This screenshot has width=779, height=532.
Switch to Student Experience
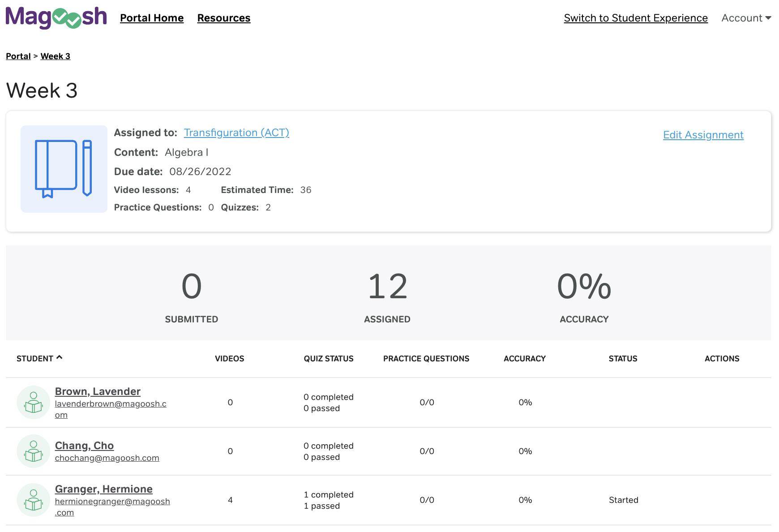point(636,18)
